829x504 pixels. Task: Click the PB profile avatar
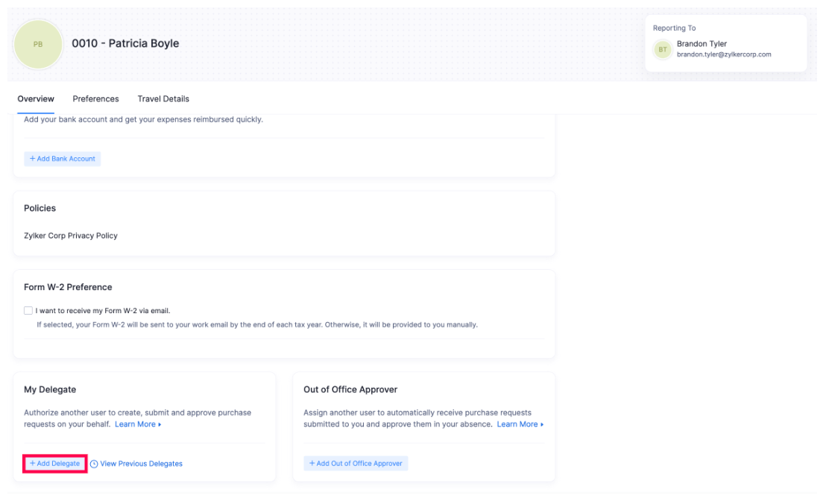(38, 44)
